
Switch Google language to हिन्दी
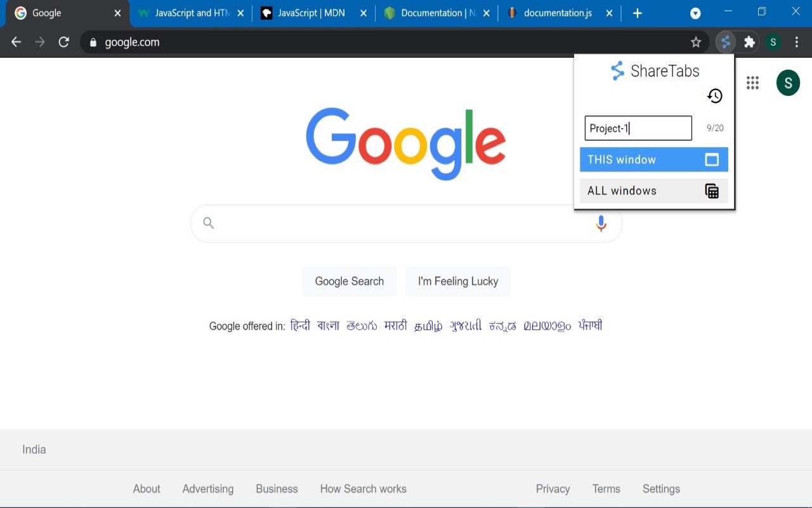pos(300,326)
